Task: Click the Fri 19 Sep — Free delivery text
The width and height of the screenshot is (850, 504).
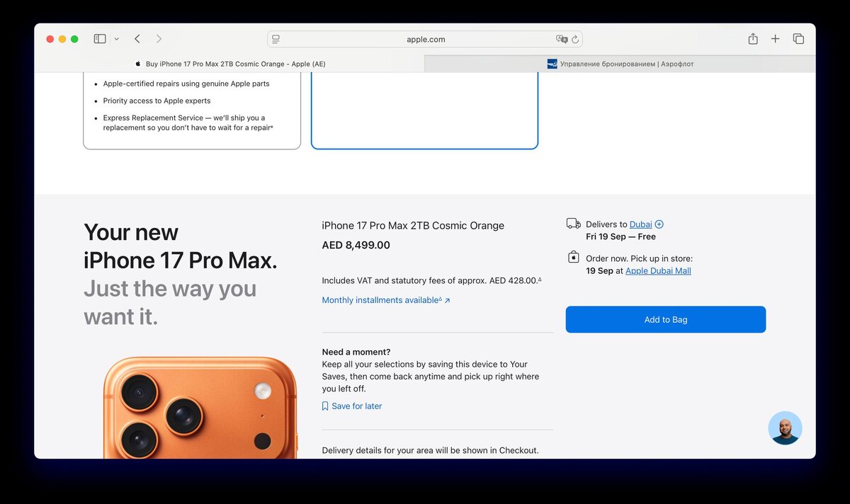Action: tap(620, 237)
